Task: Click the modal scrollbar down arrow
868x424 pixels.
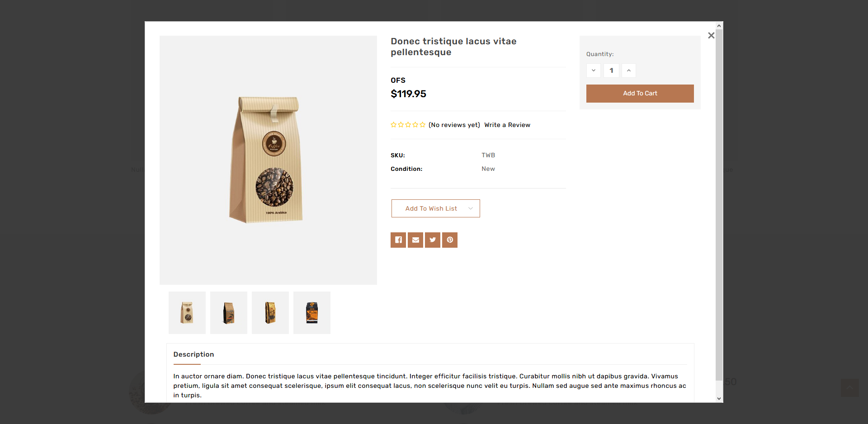Action: click(x=719, y=398)
